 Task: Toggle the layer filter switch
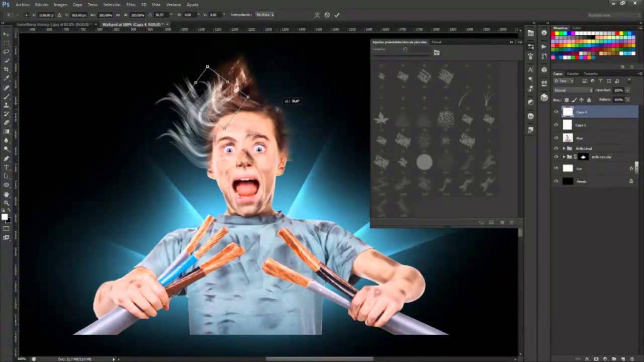[x=629, y=81]
